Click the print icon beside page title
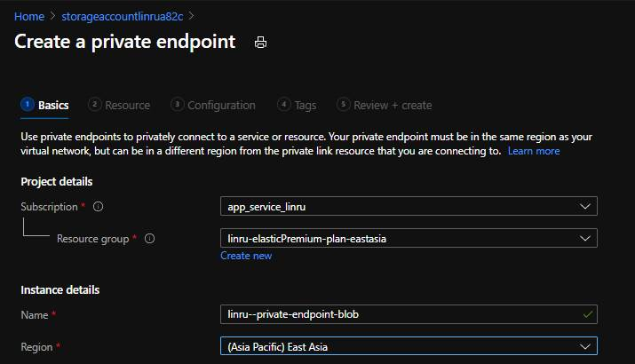The height and width of the screenshot is (364, 635). (260, 43)
